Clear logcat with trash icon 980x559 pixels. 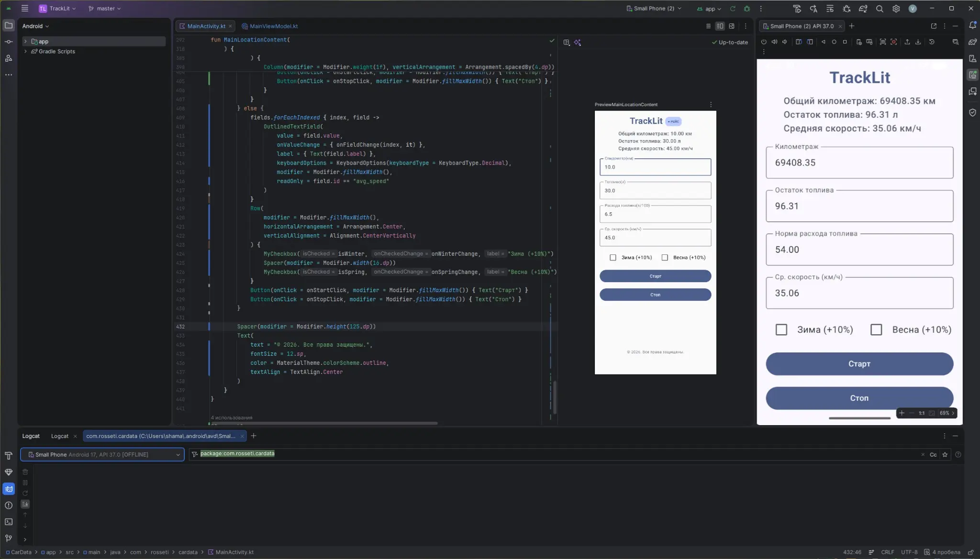click(x=25, y=472)
